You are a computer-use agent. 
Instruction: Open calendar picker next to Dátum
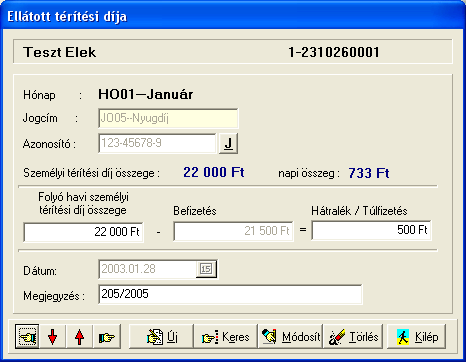coord(206,269)
